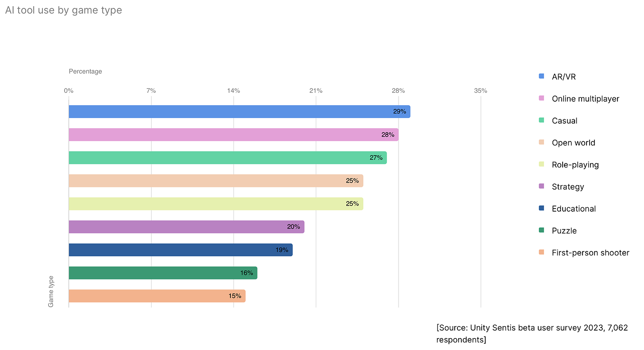Click the Unity Sentis source citation text
The width and height of the screenshot is (644, 350).
tap(532, 334)
